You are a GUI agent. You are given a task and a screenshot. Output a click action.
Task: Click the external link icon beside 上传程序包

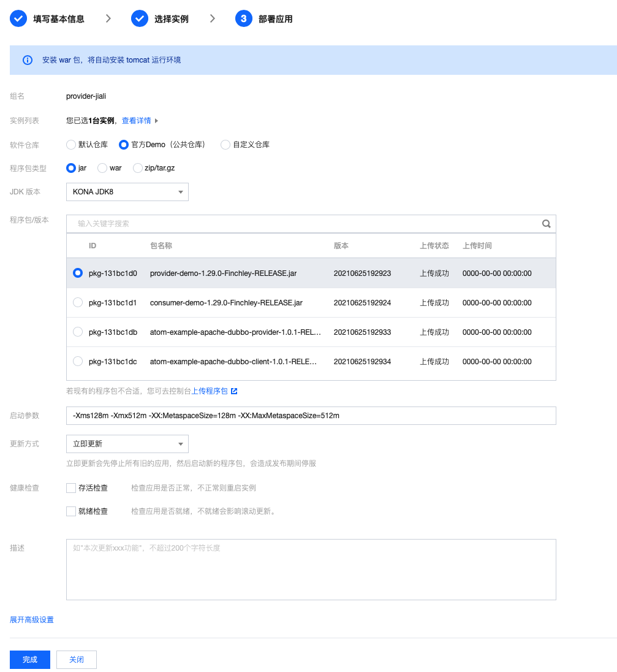click(x=234, y=391)
